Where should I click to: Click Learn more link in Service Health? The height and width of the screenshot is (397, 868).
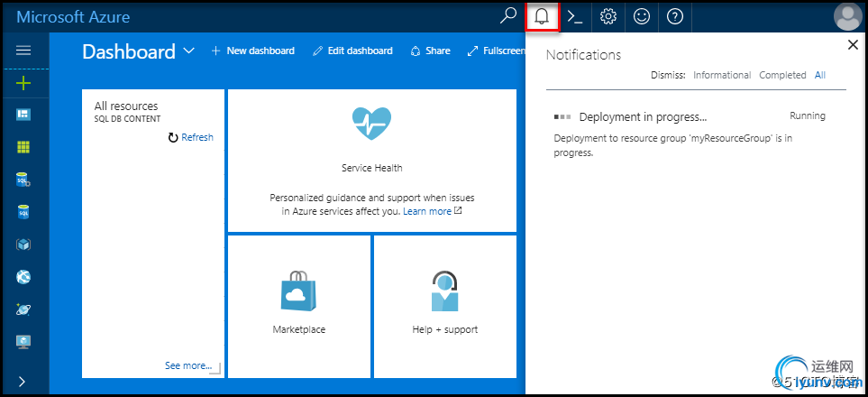427,211
